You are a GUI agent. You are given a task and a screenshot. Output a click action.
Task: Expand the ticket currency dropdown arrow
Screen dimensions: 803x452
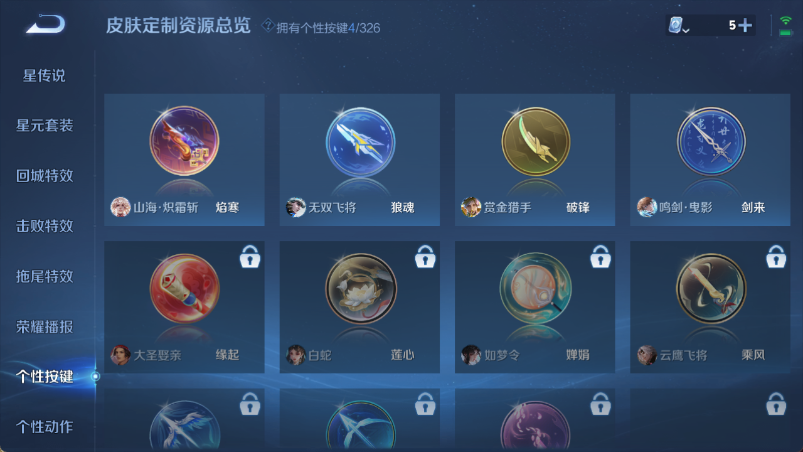click(x=686, y=31)
